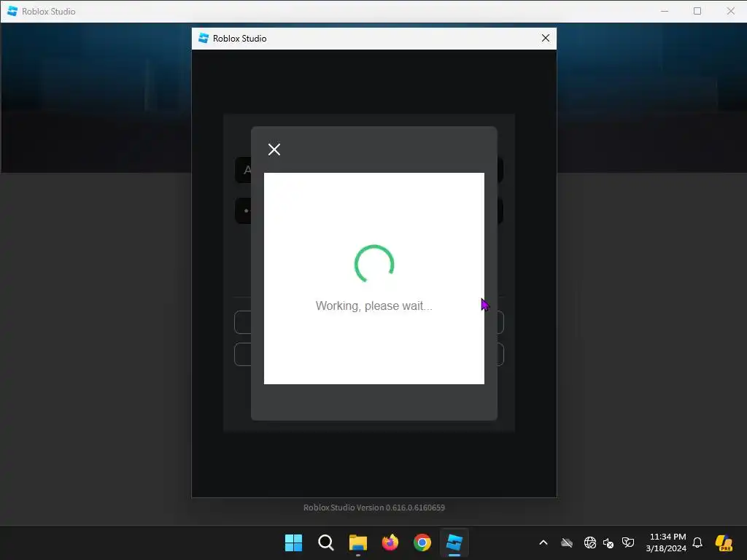Open the network status tray icon
The image size is (747, 560).
pyautogui.click(x=589, y=542)
